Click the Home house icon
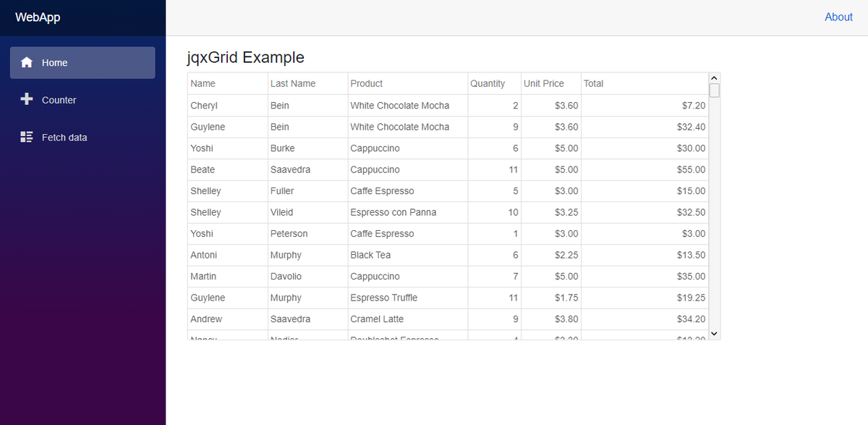The width and height of the screenshot is (868, 425). pos(27,62)
